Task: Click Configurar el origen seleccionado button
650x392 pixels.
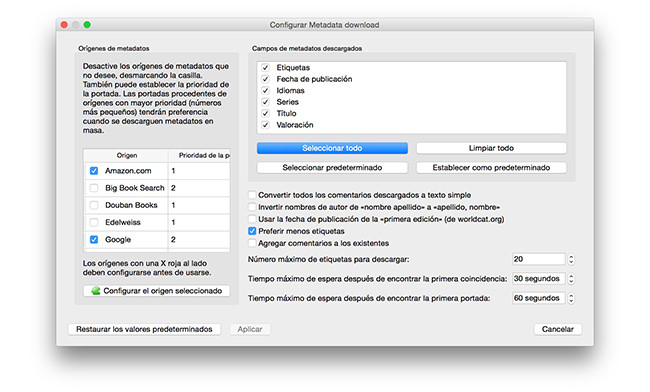Action: (x=157, y=291)
